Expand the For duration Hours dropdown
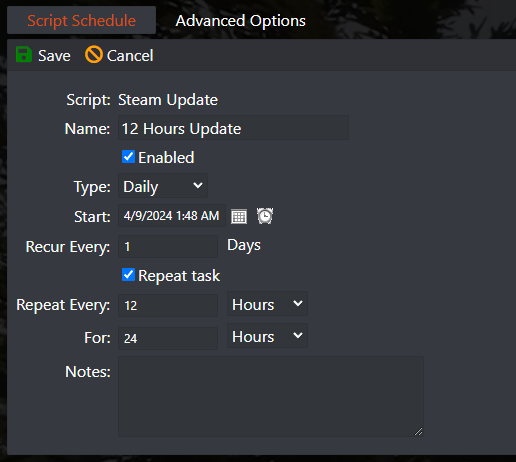The width and height of the screenshot is (516, 462). click(267, 336)
